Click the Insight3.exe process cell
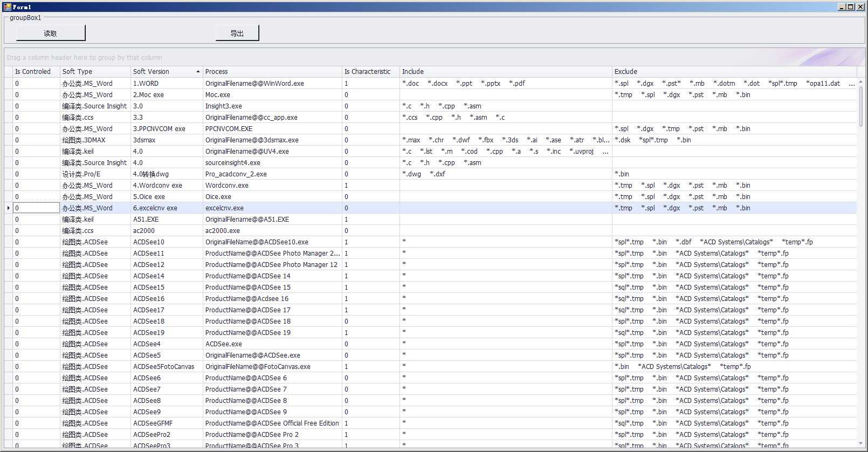The width and height of the screenshot is (868, 452). [272, 106]
